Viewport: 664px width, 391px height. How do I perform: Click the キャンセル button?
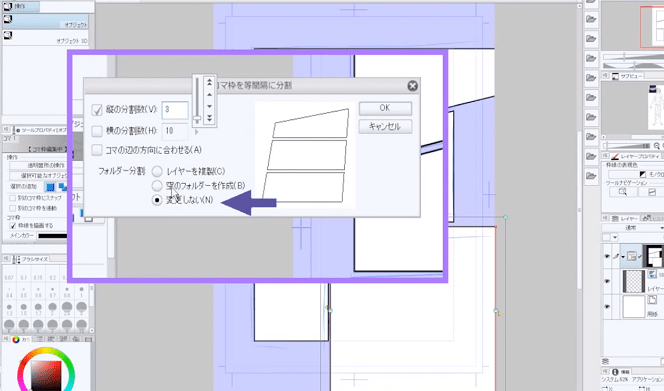[385, 126]
